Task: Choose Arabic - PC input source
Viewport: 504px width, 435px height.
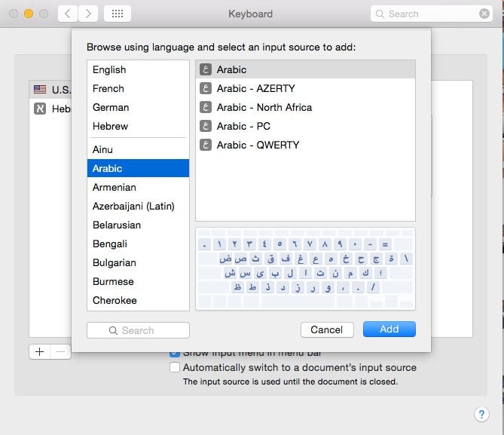Action: coord(305,126)
